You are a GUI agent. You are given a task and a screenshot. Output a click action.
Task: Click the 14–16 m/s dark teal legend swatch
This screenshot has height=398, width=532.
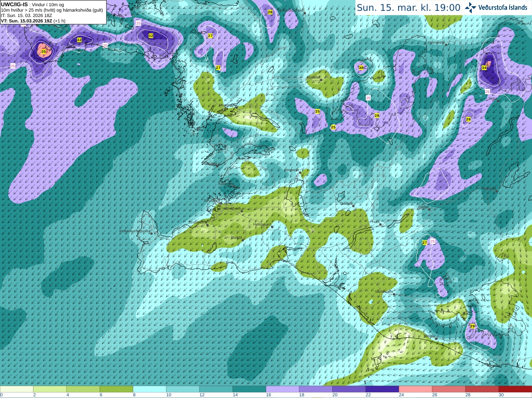click(249, 389)
